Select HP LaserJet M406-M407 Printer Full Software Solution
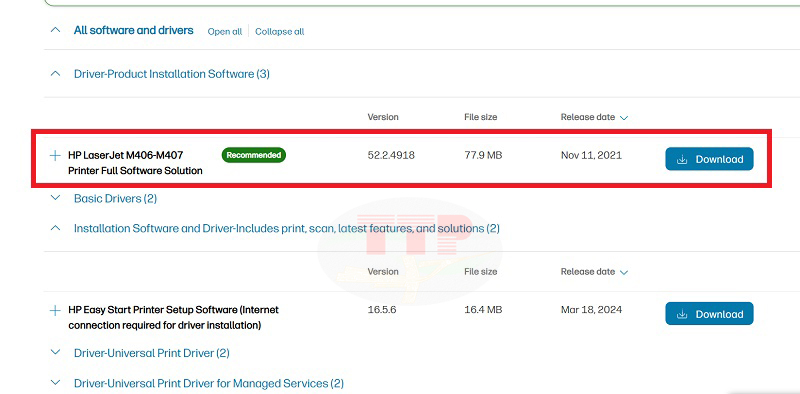This screenshot has height=394, width=800. tap(135, 163)
